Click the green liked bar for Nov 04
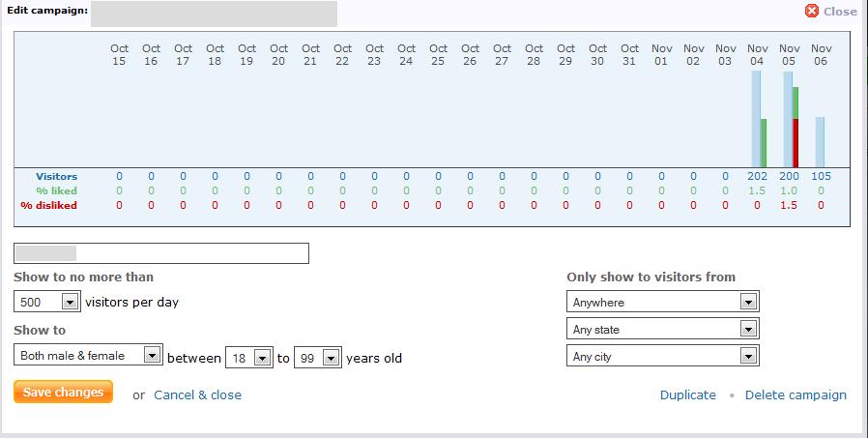The height and width of the screenshot is (438, 868). 764,143
